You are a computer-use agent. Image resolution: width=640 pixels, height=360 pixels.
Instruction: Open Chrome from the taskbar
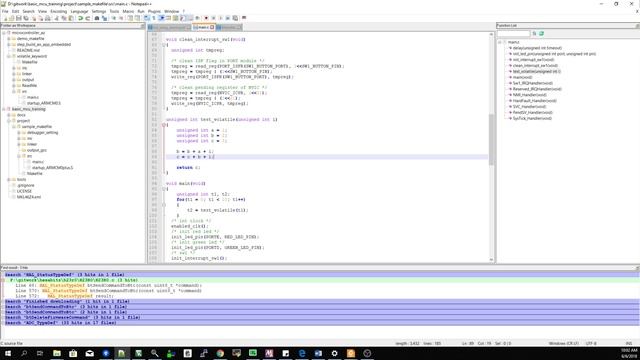tap(220, 353)
